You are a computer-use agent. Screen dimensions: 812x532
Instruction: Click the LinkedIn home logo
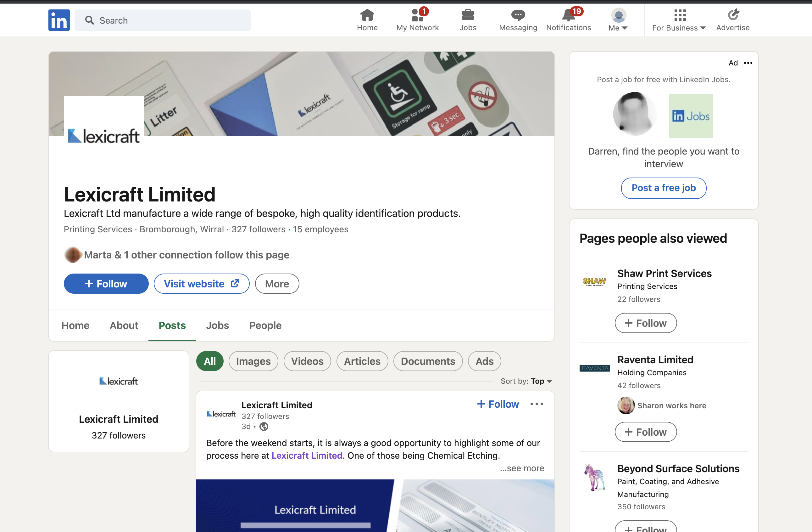[59, 20]
